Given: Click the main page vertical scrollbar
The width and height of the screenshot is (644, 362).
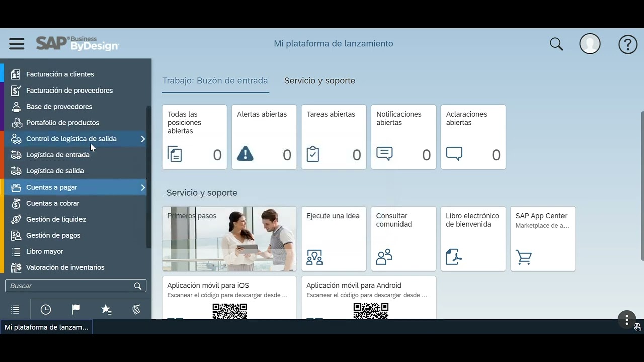Looking at the screenshot, I should pyautogui.click(x=642, y=186).
